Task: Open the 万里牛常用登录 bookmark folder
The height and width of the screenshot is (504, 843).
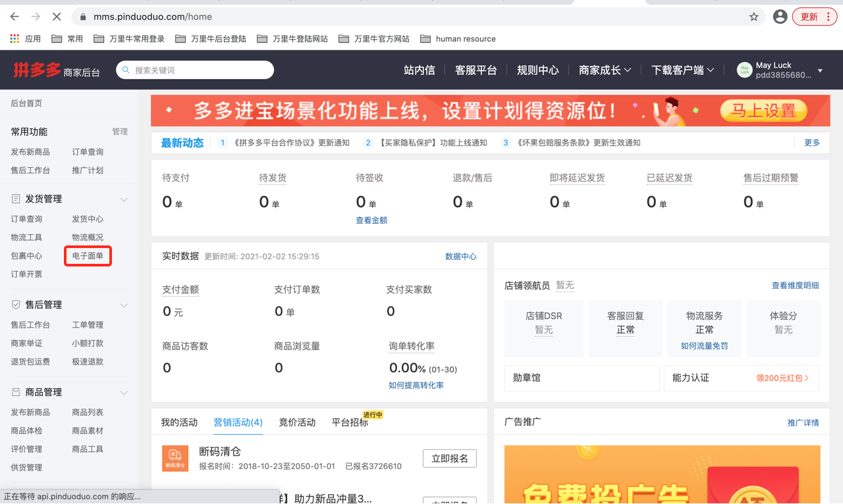Action: (129, 39)
